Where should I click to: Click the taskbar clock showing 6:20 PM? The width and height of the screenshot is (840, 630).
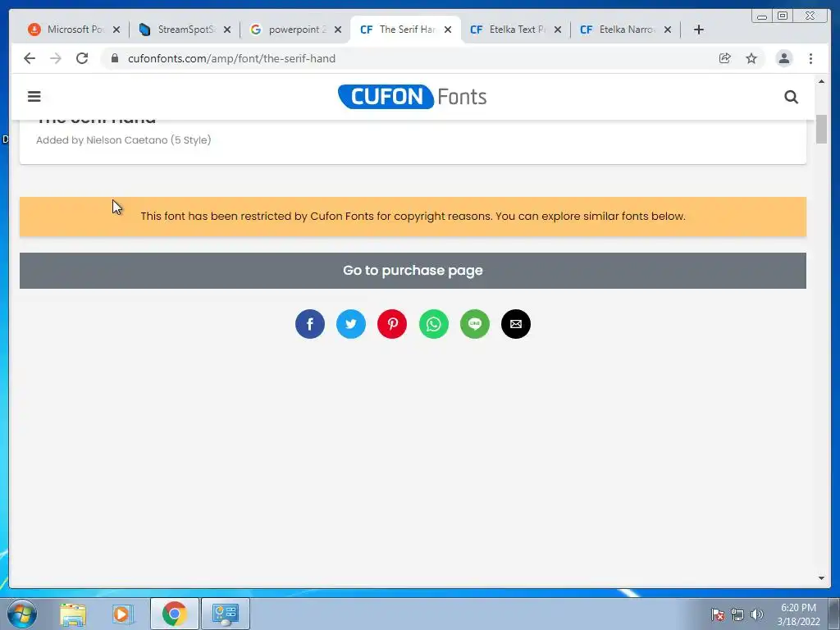798,614
